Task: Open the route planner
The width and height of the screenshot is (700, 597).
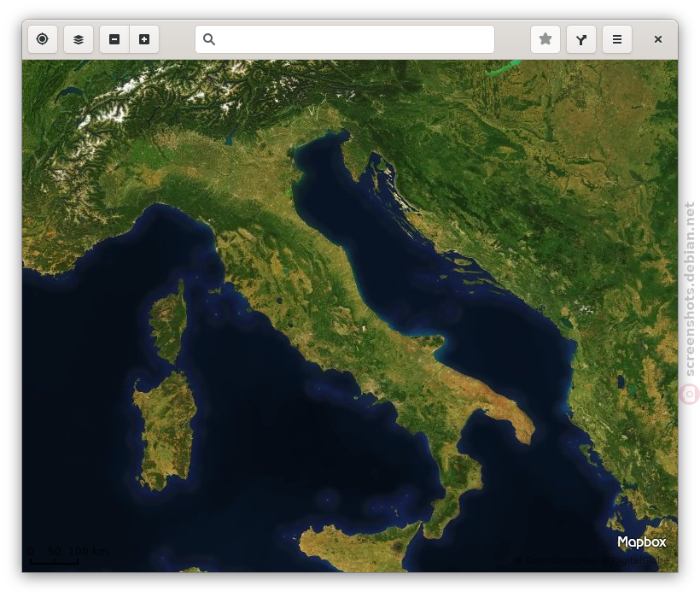Action: 580,39
